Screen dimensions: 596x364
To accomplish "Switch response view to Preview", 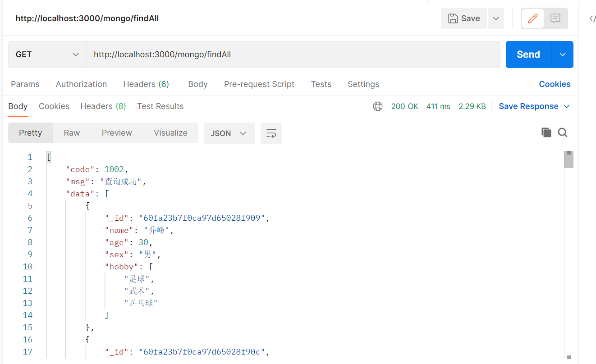I will [x=117, y=133].
